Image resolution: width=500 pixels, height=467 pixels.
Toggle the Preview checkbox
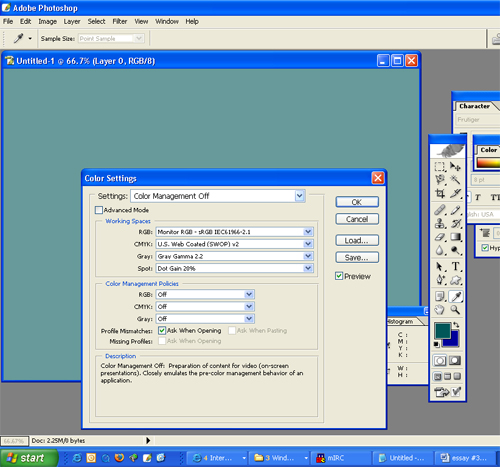[x=339, y=276]
